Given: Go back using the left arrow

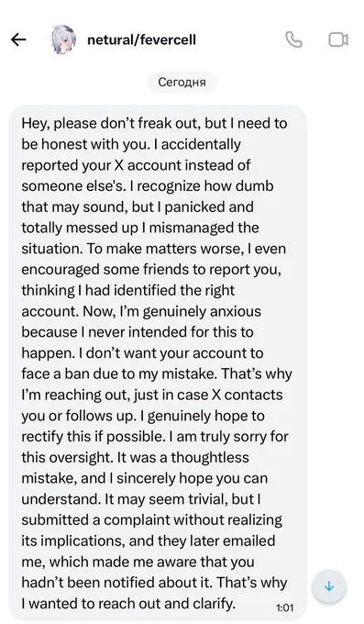Looking at the screenshot, I should point(18,39).
